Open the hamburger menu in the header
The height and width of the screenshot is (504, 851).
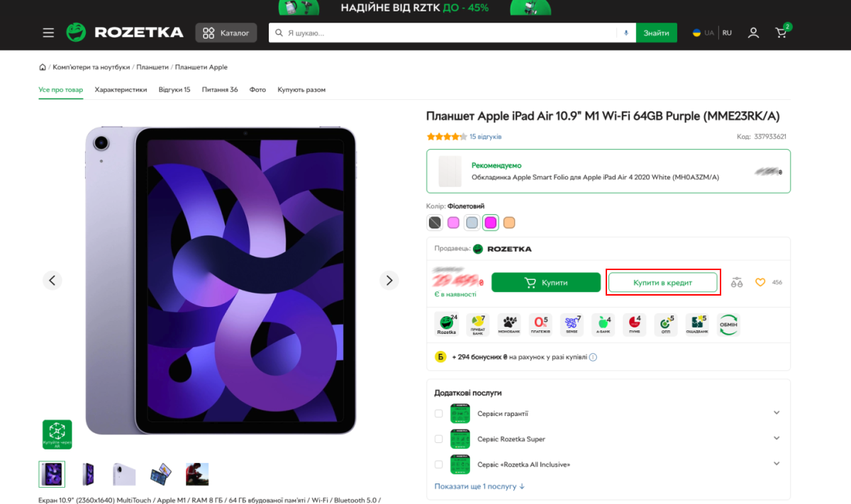(48, 33)
